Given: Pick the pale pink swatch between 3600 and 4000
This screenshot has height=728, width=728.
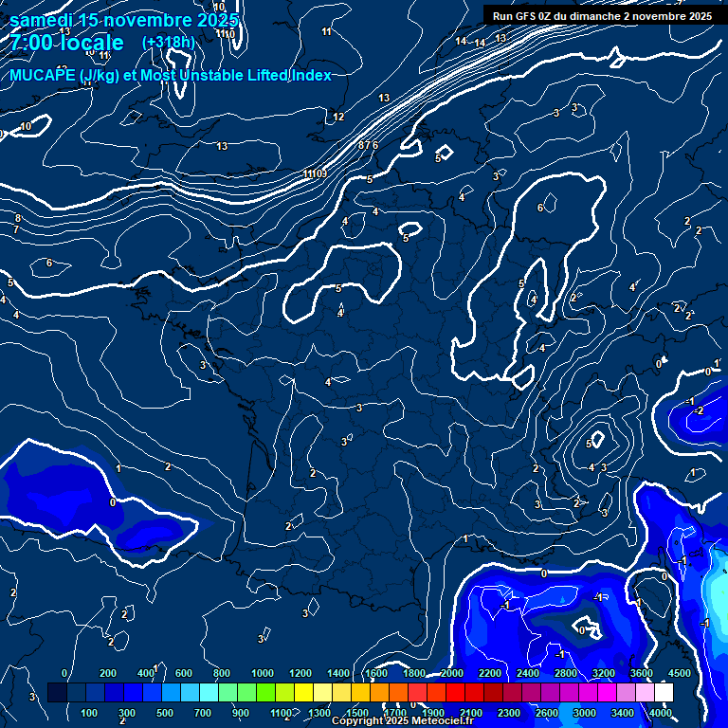Looking at the screenshot, I should [645, 692].
